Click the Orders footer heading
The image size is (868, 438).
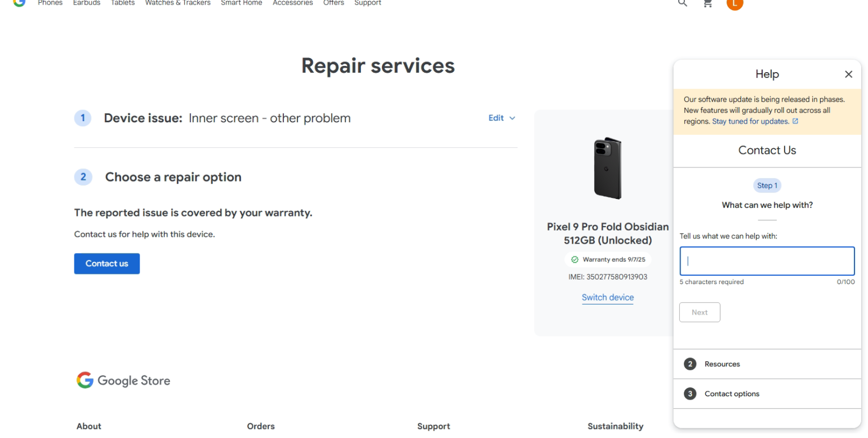[261, 426]
